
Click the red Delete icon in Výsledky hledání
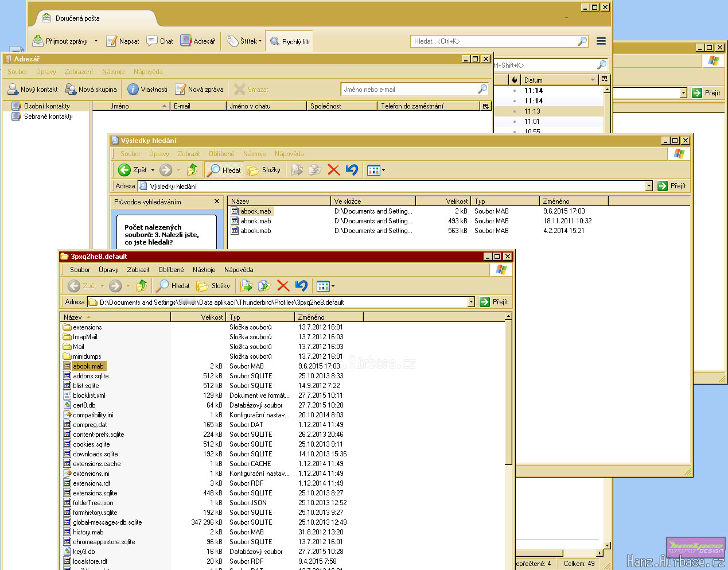[333, 170]
